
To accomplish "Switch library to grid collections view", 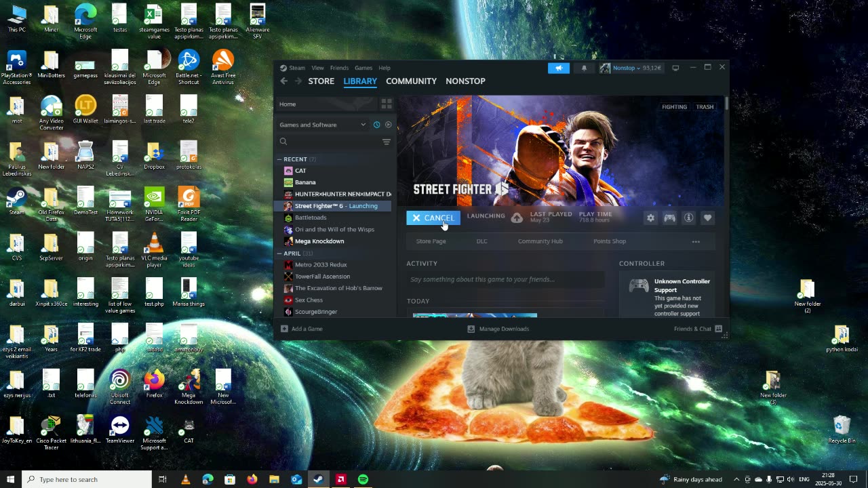I will [x=387, y=104].
